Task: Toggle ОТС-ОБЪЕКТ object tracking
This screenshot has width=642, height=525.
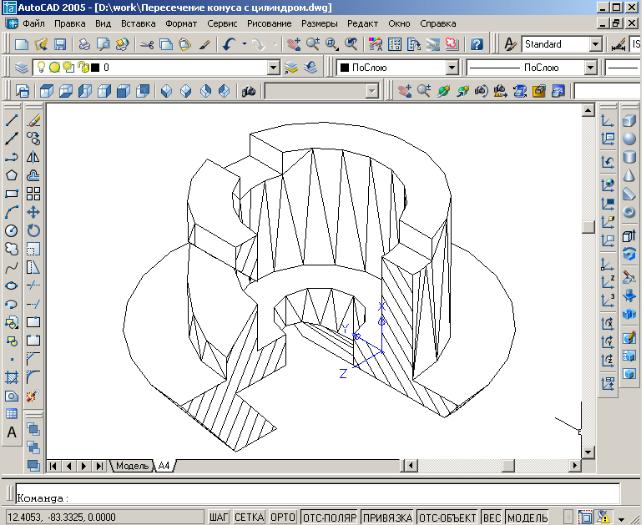Action: (x=448, y=517)
